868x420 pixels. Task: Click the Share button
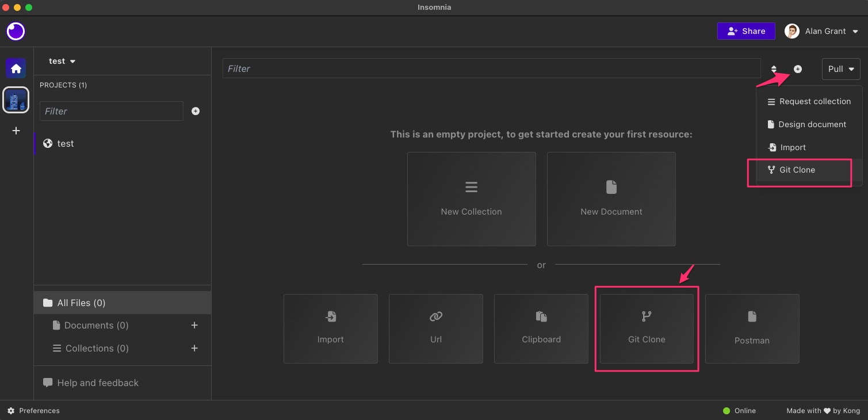(746, 31)
